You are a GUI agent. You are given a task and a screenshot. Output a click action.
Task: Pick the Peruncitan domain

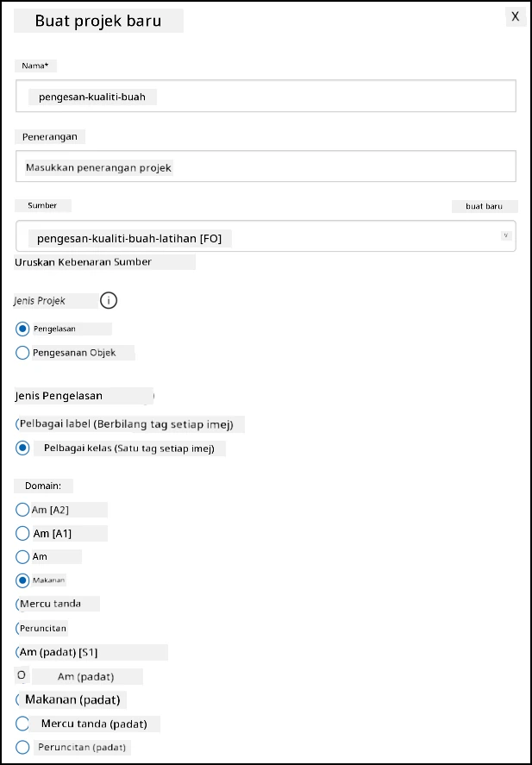[18, 628]
